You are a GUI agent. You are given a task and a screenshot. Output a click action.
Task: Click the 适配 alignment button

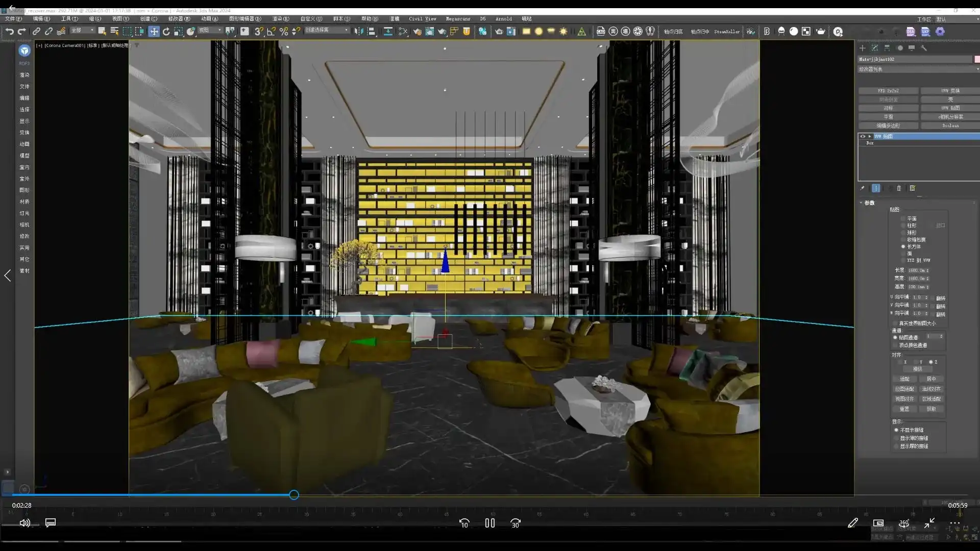click(904, 379)
